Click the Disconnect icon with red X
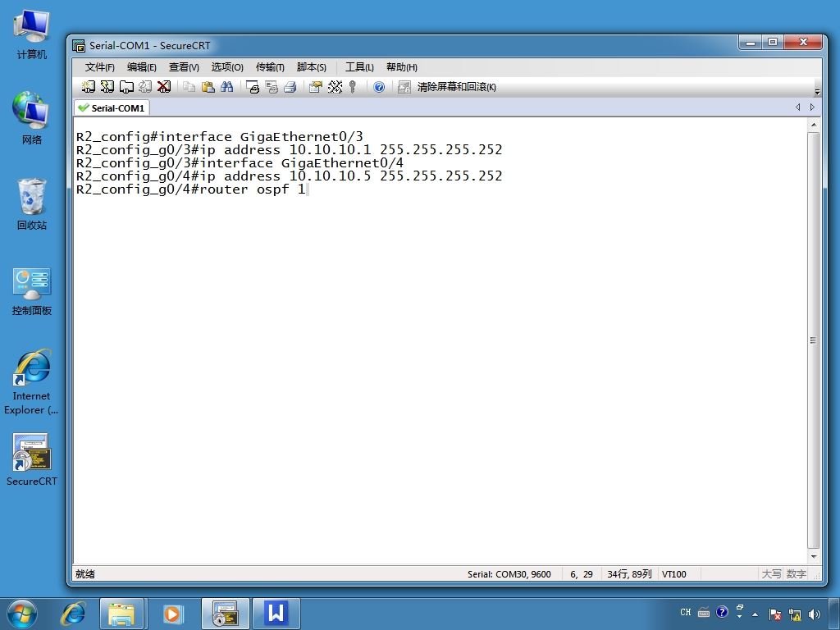The width and height of the screenshot is (840, 630). tap(164, 87)
